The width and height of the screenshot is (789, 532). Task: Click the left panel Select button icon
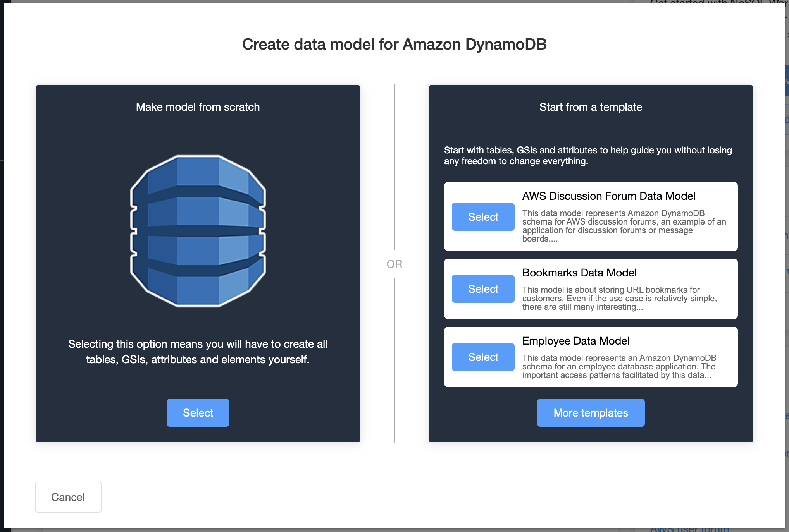(x=198, y=412)
